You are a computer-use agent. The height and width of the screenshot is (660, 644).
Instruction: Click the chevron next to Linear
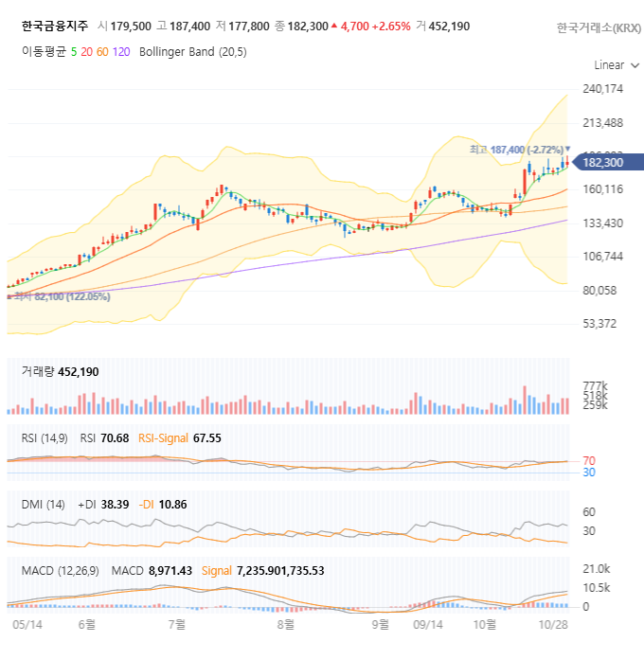click(635, 65)
